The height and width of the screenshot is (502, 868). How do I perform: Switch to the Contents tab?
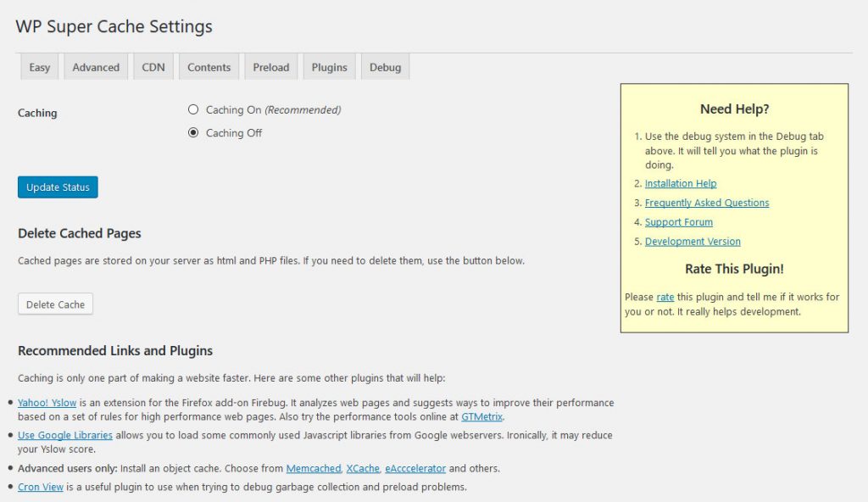click(x=209, y=66)
